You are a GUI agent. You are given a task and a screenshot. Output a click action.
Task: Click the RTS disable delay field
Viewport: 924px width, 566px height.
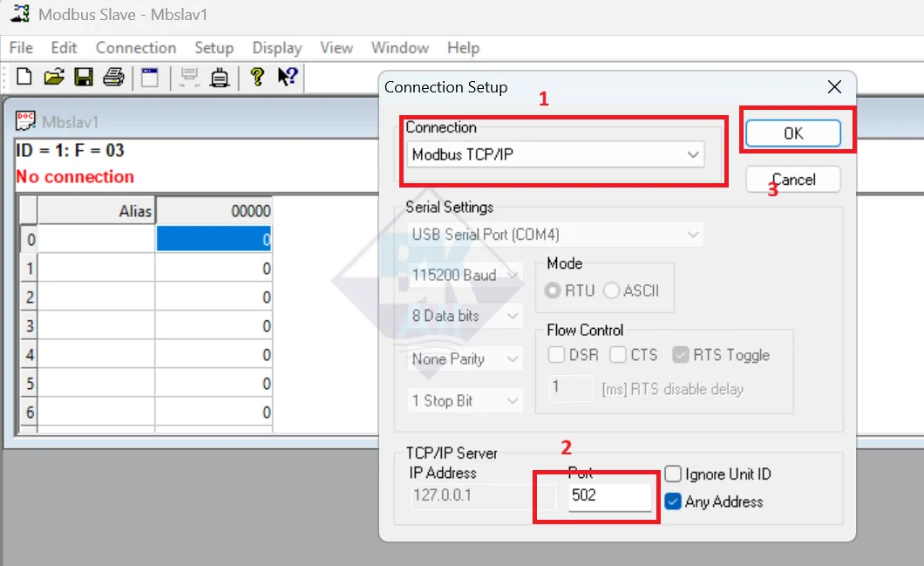571,388
